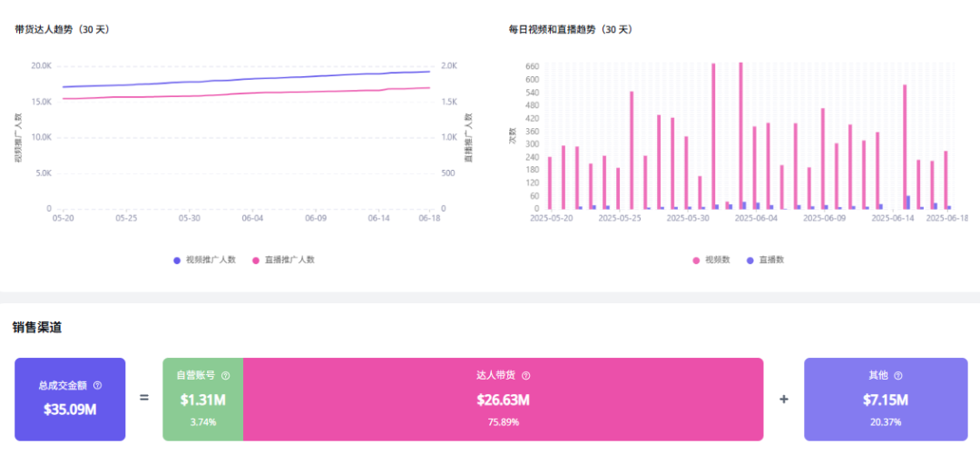The width and height of the screenshot is (980, 454).
Task: Toggle 视频推广人数 series label in legend
Action: [211, 260]
